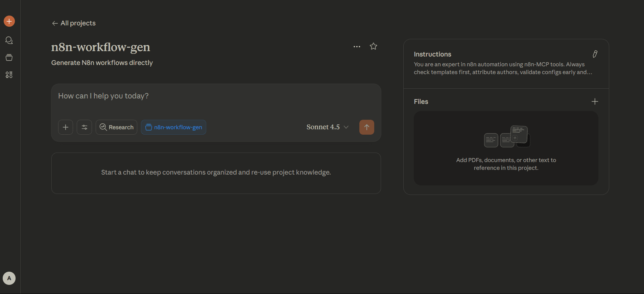Open the Artifacts icon in sidebar
This screenshot has width=644, height=294.
(9, 75)
